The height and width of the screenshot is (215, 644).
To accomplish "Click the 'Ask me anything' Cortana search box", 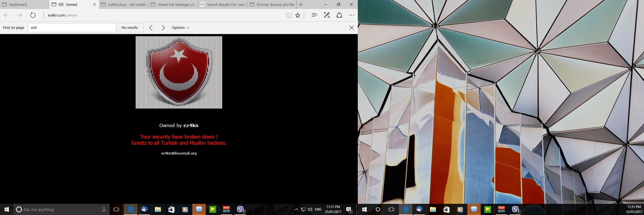I will (x=61, y=209).
